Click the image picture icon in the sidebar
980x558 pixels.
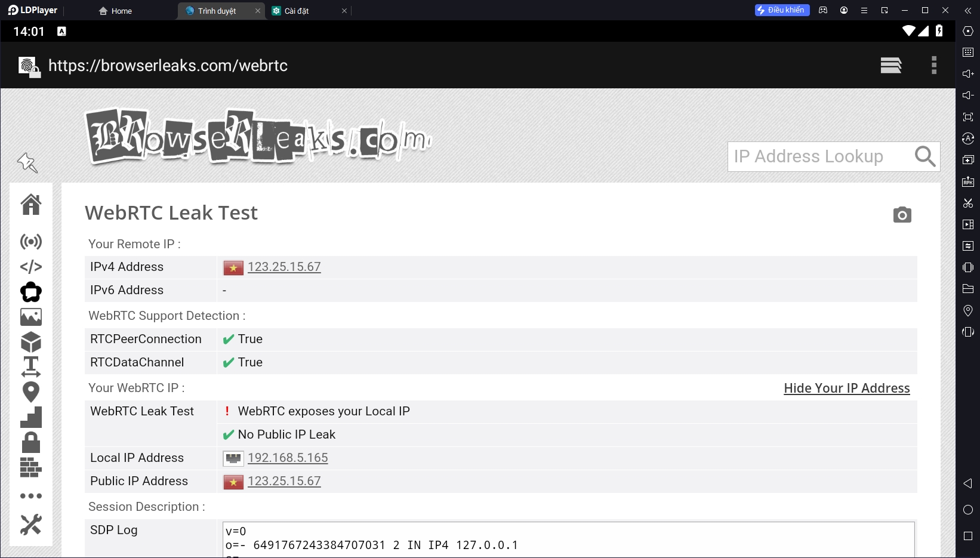pyautogui.click(x=31, y=317)
